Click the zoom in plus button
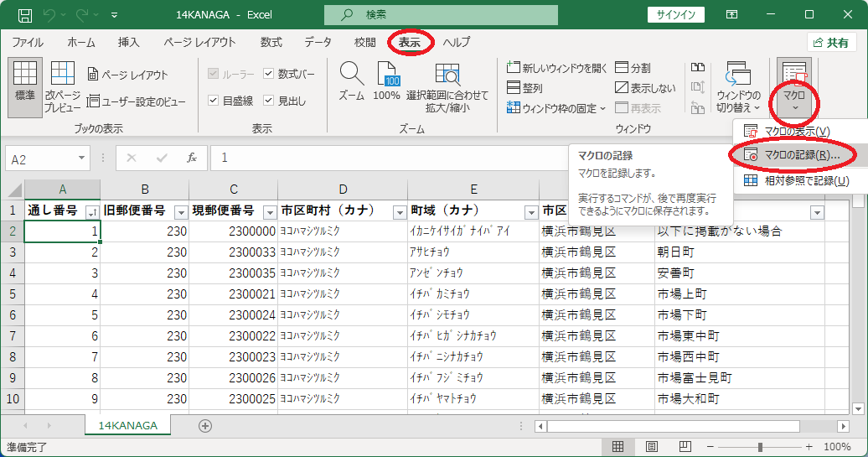 pos(809,446)
